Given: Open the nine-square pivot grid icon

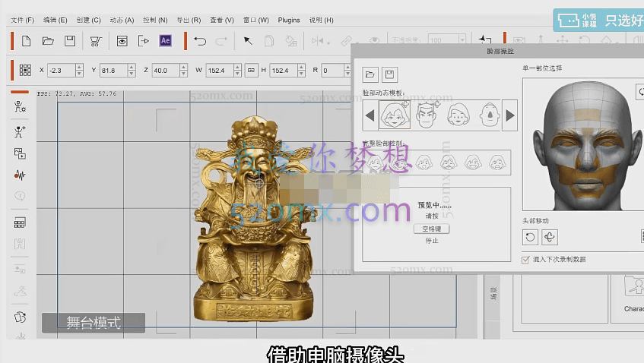Looking at the screenshot, I should 25,70.
